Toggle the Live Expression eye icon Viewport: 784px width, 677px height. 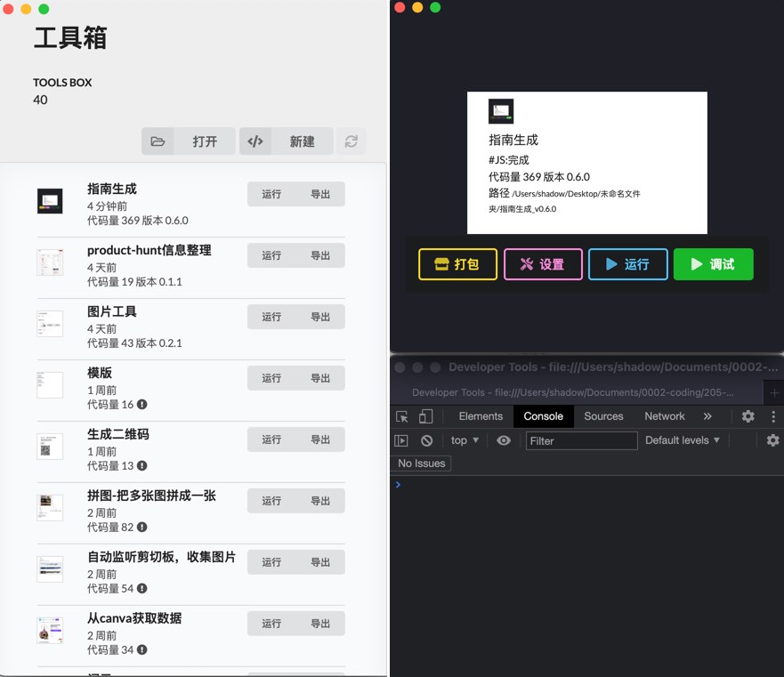click(505, 440)
